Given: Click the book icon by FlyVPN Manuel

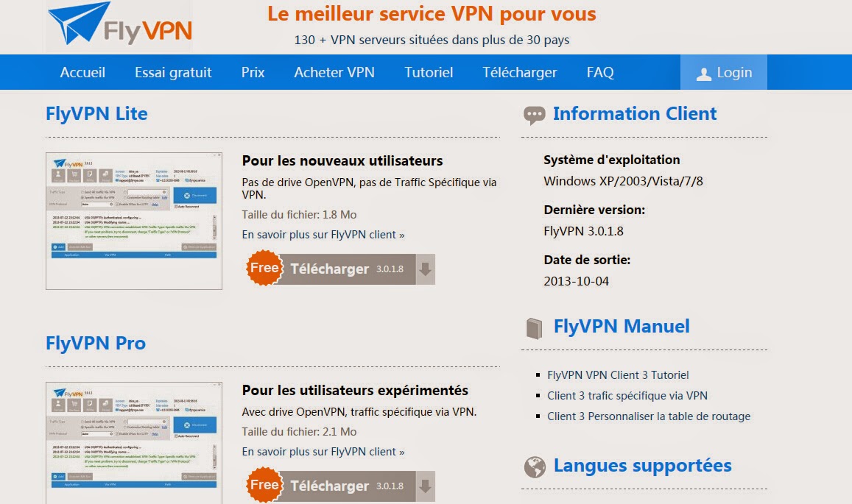Looking at the screenshot, I should point(534,328).
